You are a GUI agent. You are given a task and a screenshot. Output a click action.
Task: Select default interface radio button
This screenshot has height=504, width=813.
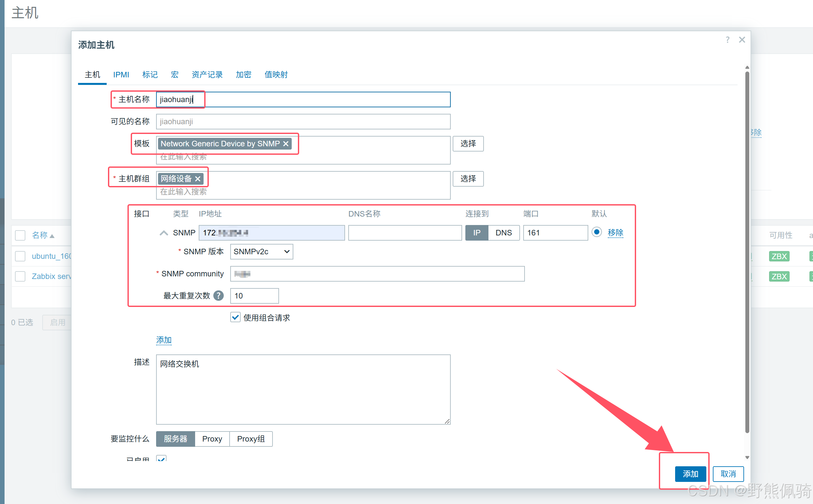[596, 232]
